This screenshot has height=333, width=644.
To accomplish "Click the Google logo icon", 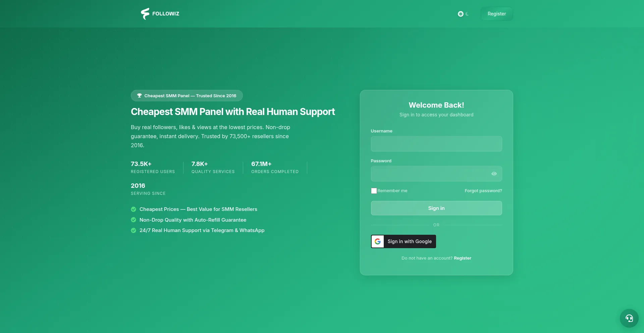I will click(x=378, y=241).
